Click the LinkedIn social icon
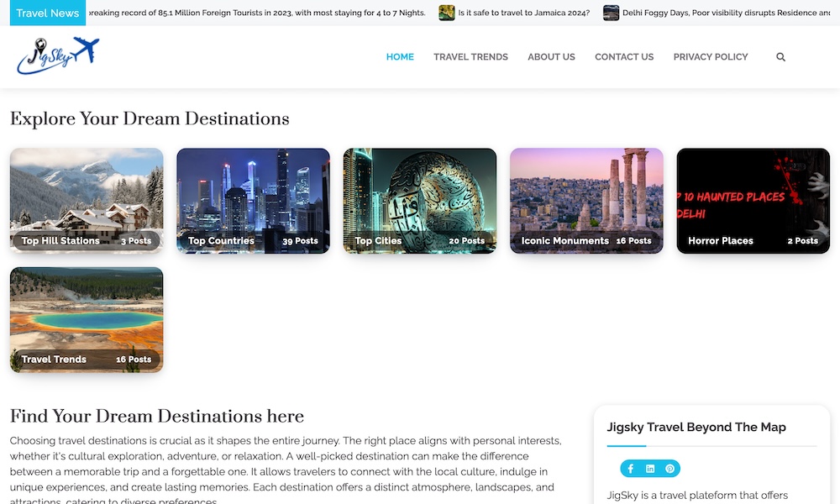This screenshot has width=840, height=504. tap(650, 469)
